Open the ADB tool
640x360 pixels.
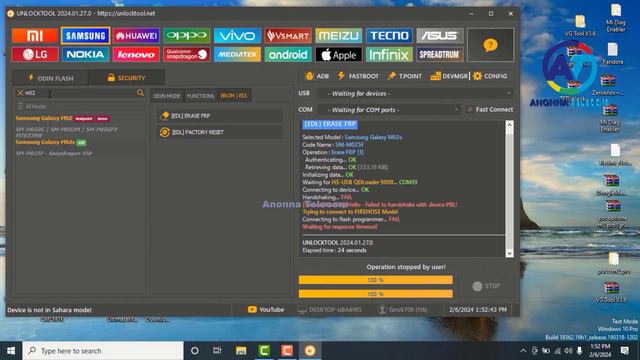(317, 76)
